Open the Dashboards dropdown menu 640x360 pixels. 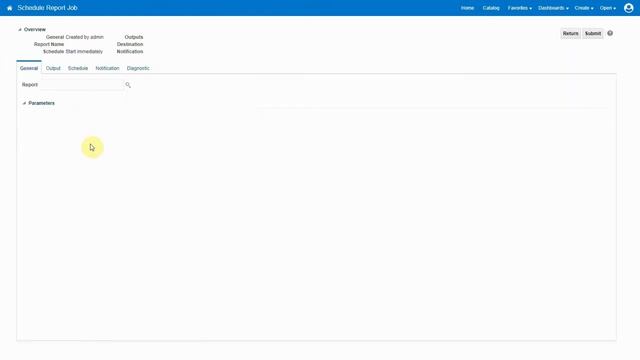click(553, 8)
